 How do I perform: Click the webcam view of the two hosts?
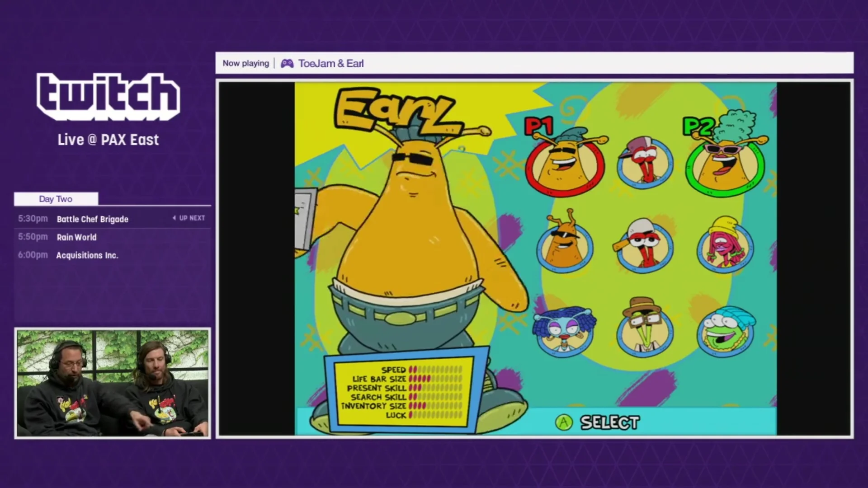click(x=112, y=384)
